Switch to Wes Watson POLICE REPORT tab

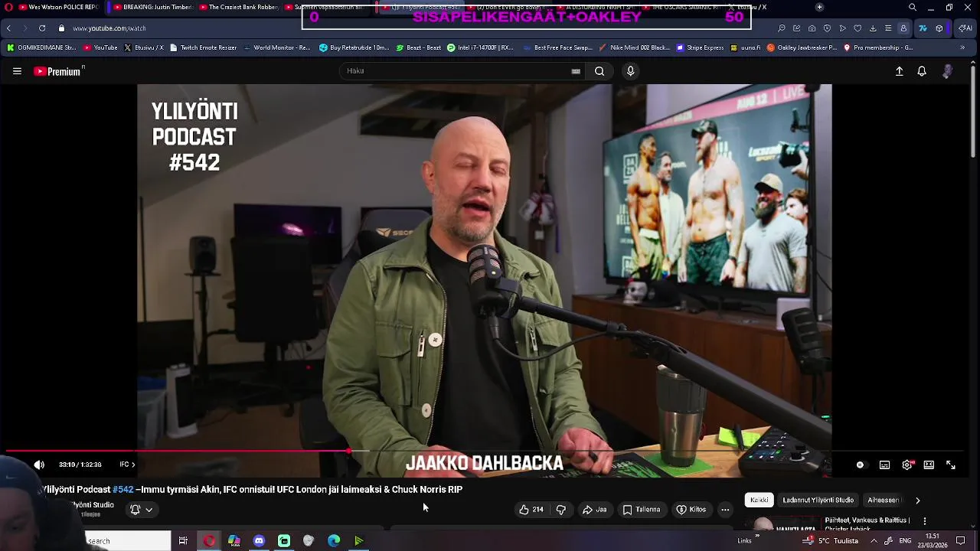(58, 7)
